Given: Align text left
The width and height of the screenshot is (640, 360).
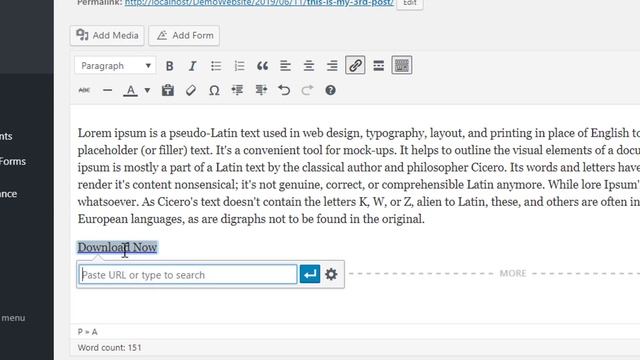Looking at the screenshot, I should [285, 66].
